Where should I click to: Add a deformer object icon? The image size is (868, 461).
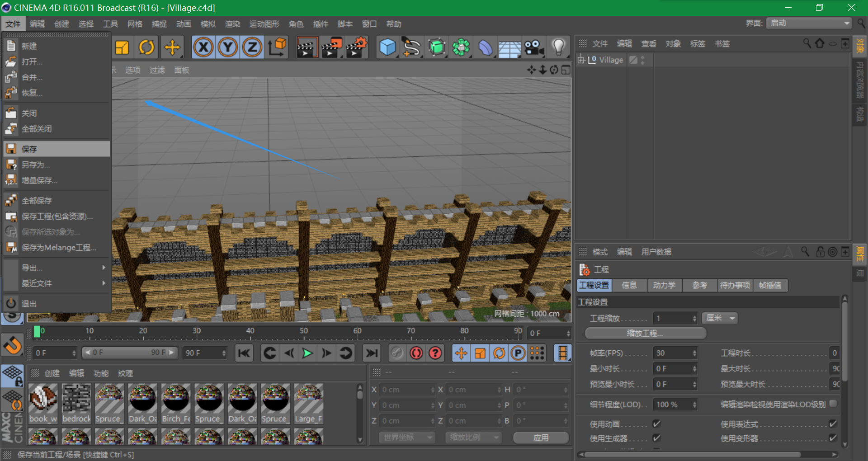click(x=486, y=47)
